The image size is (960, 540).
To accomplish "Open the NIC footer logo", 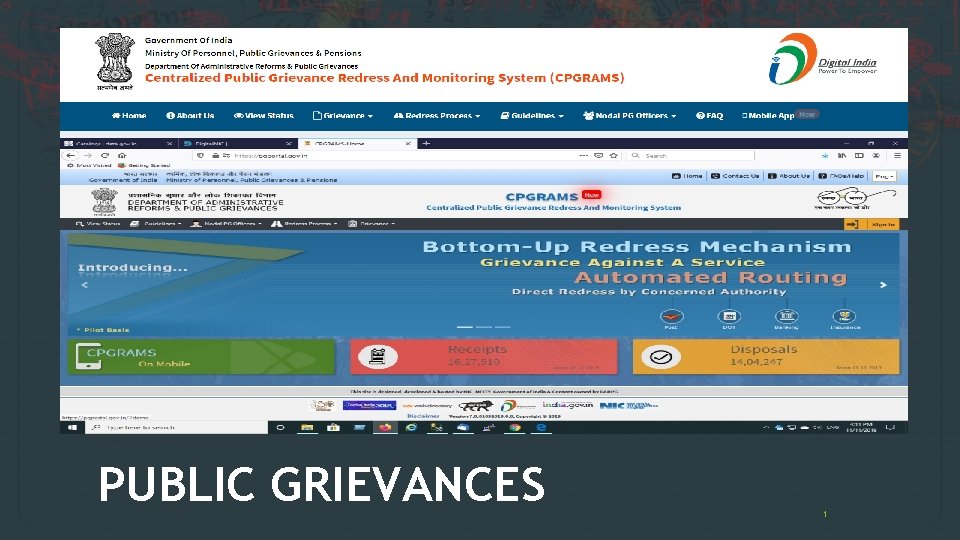I will tap(629, 405).
